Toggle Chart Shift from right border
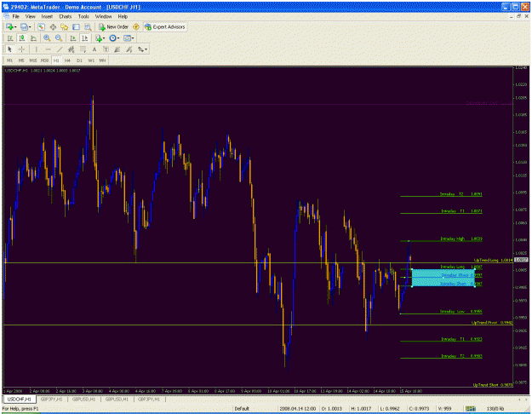 84,38
